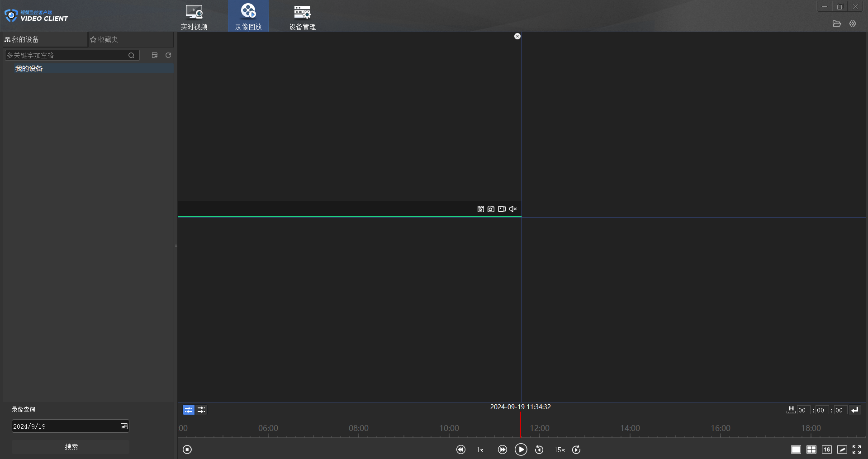
Task: Speed up playback with the fast-forward button
Action: [x=503, y=450]
